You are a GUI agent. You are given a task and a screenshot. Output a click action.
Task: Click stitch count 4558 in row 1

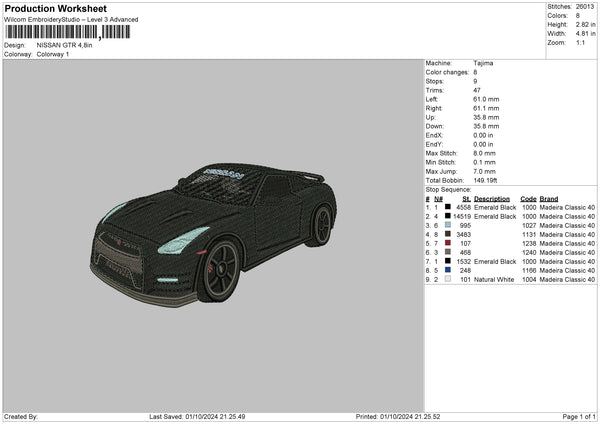[x=464, y=207]
